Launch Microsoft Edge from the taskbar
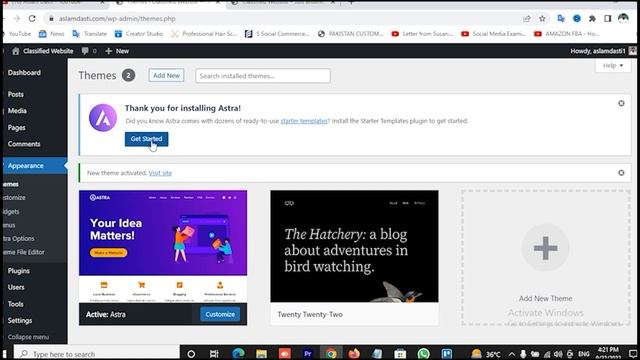Viewport: 640px width, 360px height. pos(238,353)
